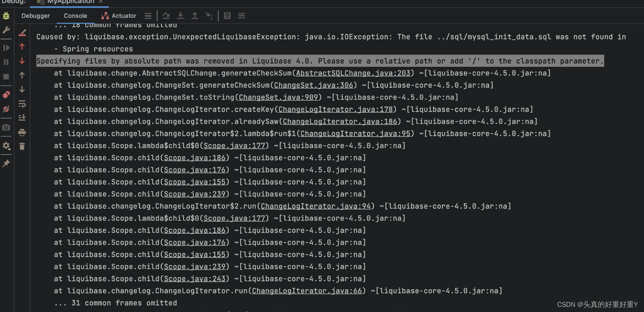Viewport: 644px width, 312px height.
Task: Stop the debug session
Action: click(6, 76)
